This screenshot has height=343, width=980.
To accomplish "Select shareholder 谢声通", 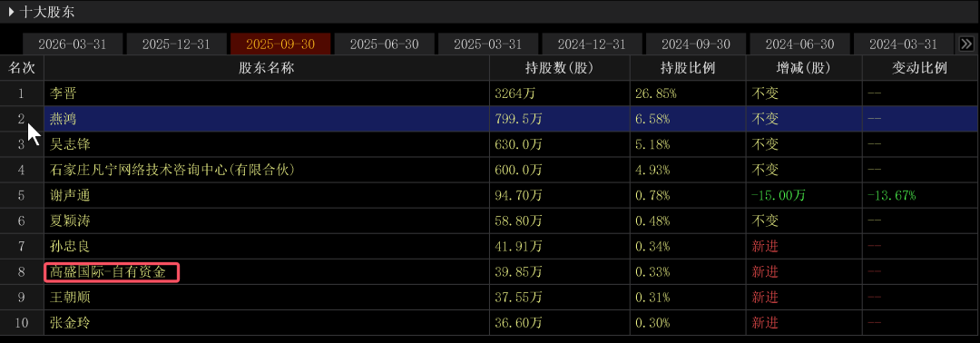I will pos(70,196).
